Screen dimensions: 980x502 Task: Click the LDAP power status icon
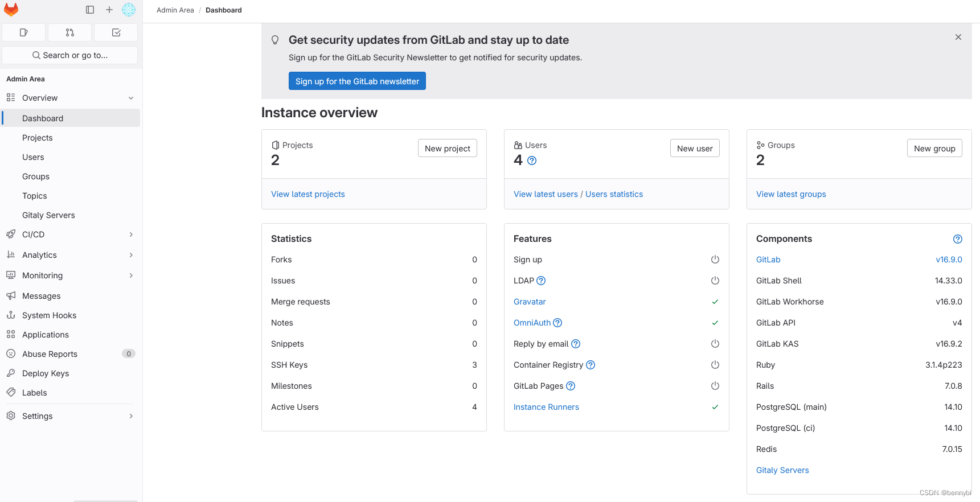(x=715, y=281)
